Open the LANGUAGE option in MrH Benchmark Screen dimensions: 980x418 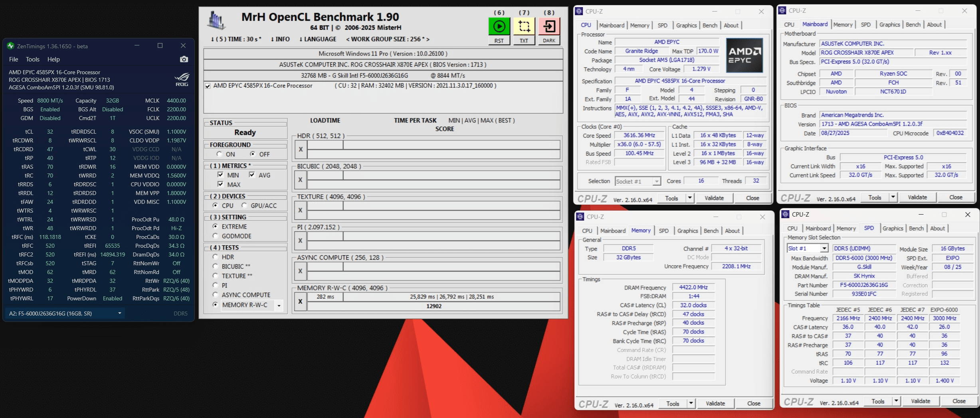pos(318,39)
